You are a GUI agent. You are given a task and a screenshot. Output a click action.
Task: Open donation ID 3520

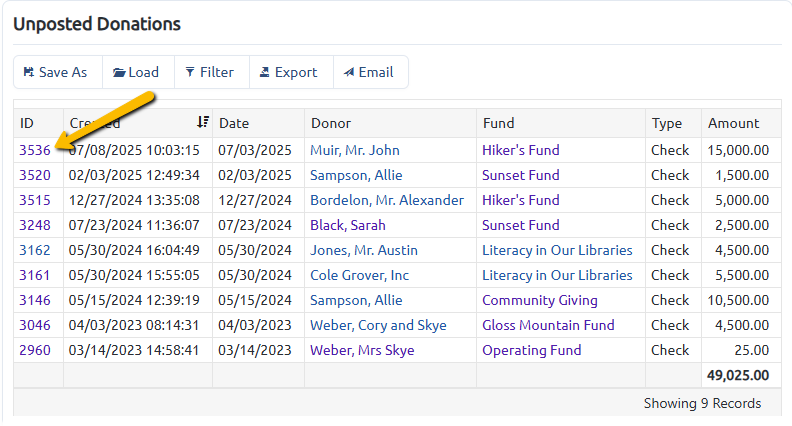coord(35,175)
